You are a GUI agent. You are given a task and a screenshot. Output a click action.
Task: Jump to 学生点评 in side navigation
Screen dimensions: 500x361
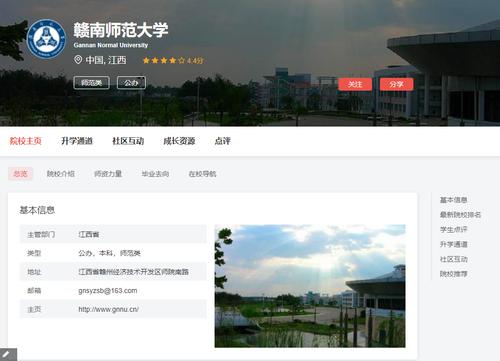point(453,229)
